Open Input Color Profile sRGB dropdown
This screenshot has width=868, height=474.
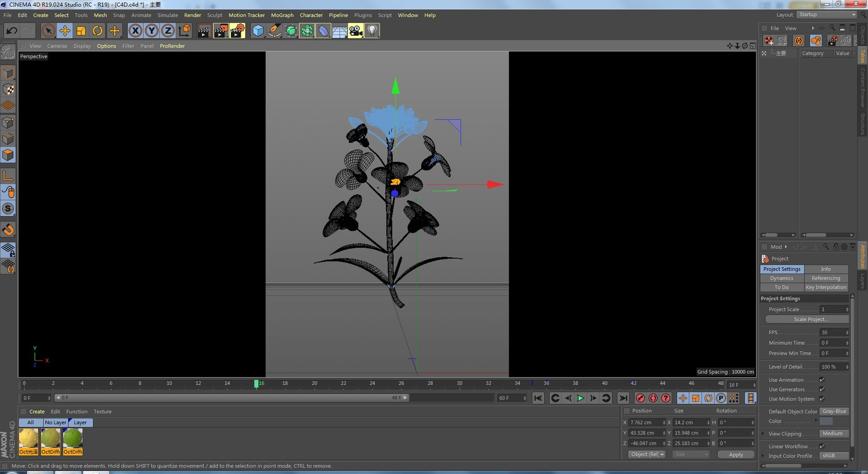coord(834,456)
